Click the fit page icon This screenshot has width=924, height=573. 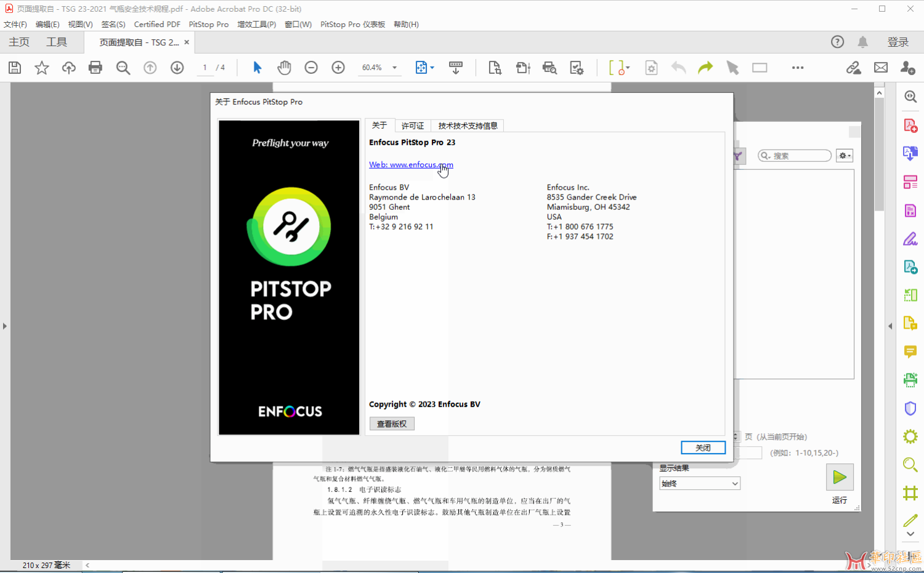(x=421, y=68)
